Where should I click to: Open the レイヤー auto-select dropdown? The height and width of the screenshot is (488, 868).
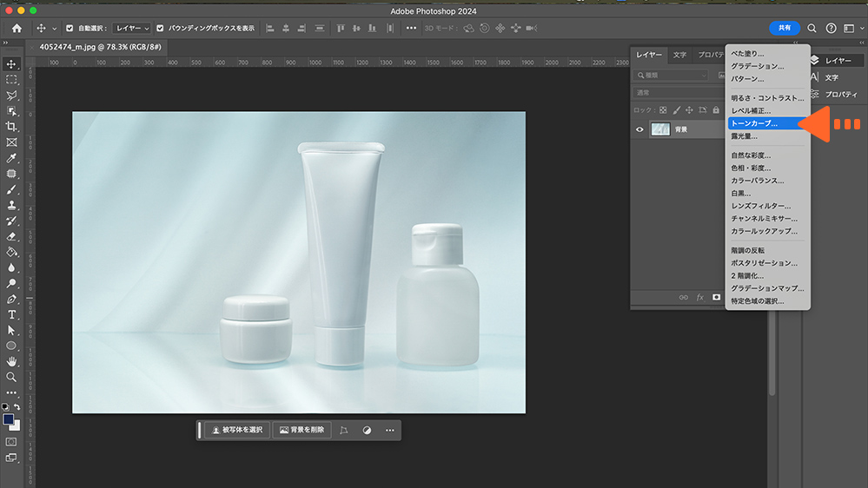pyautogui.click(x=133, y=28)
